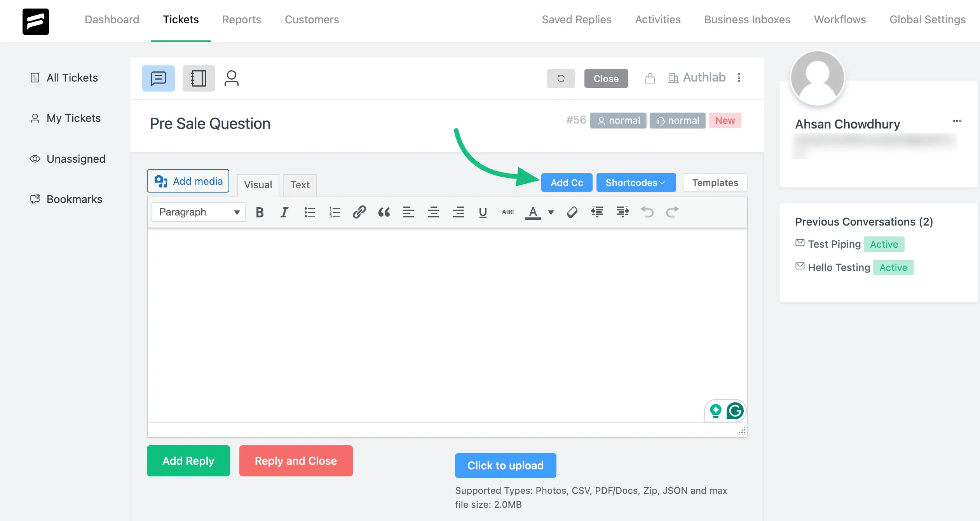Image resolution: width=980 pixels, height=521 pixels.
Task: Open the paragraph style dropdown
Action: [197, 212]
